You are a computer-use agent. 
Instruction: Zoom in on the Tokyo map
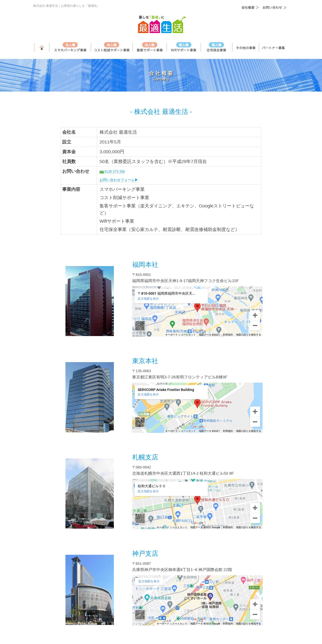click(x=255, y=412)
